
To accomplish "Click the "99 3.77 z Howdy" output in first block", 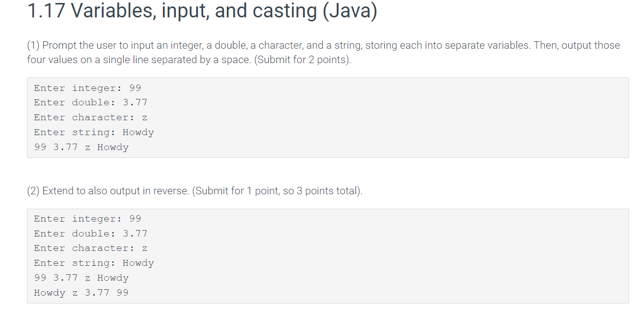I will 81,148.
